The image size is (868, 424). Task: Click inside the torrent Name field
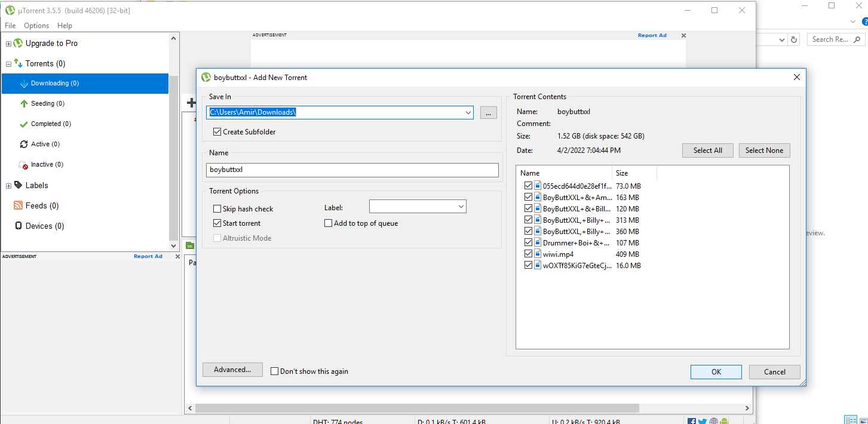352,170
